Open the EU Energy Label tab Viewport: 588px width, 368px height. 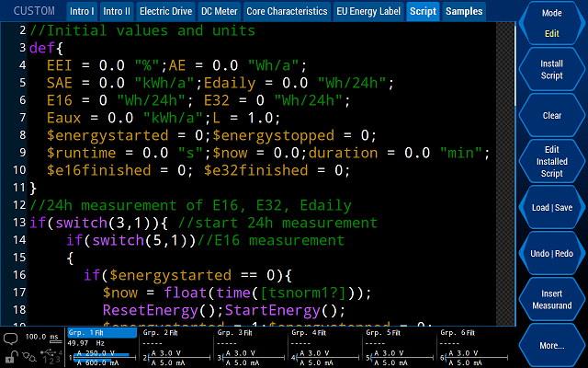click(368, 11)
